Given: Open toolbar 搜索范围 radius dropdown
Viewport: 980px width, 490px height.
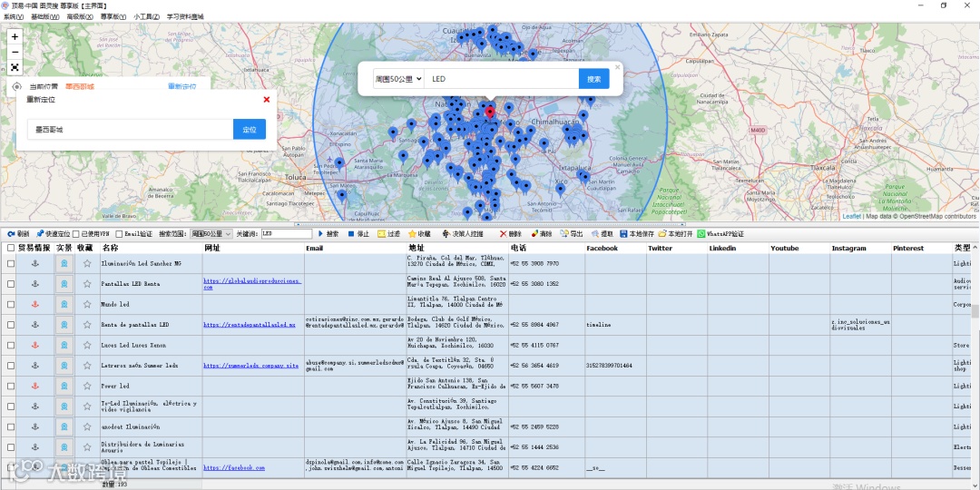Looking at the screenshot, I should tap(211, 234).
